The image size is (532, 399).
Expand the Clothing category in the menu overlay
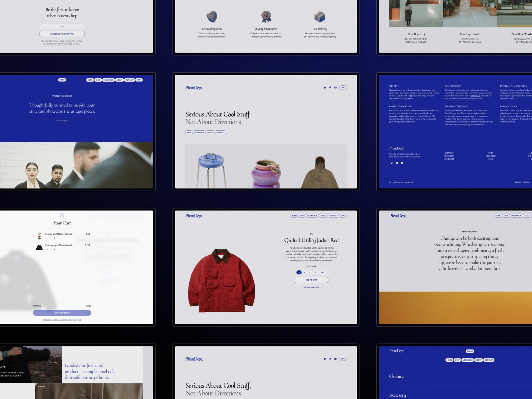point(397,376)
